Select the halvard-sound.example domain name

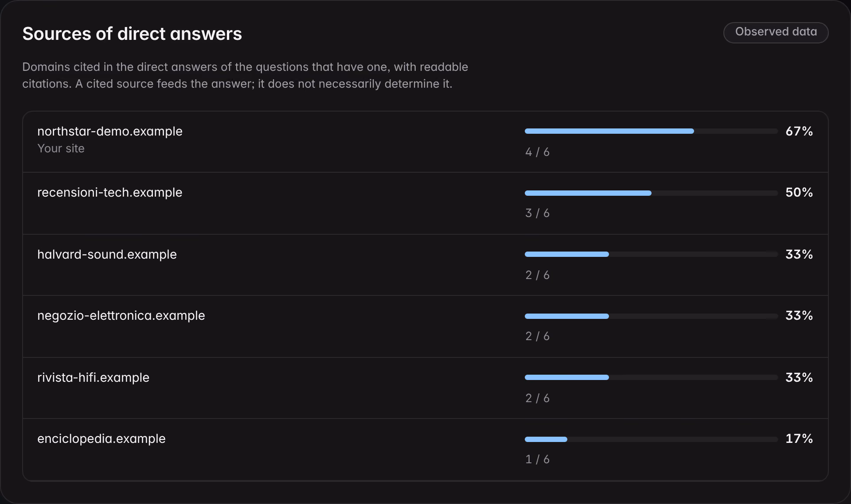[x=107, y=254]
